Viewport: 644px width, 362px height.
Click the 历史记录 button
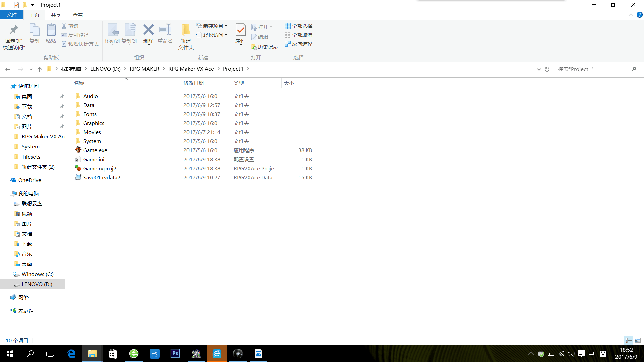265,47
